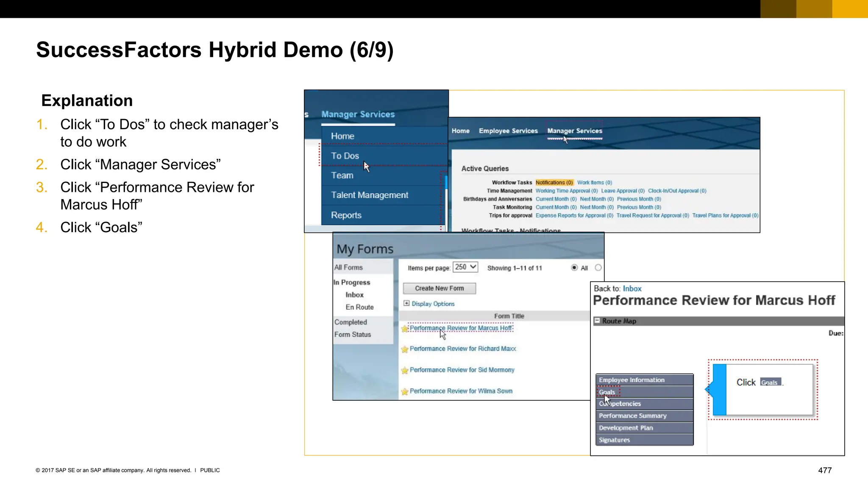Open Work Items (0) link
The height and width of the screenshot is (488, 868).
595,183
